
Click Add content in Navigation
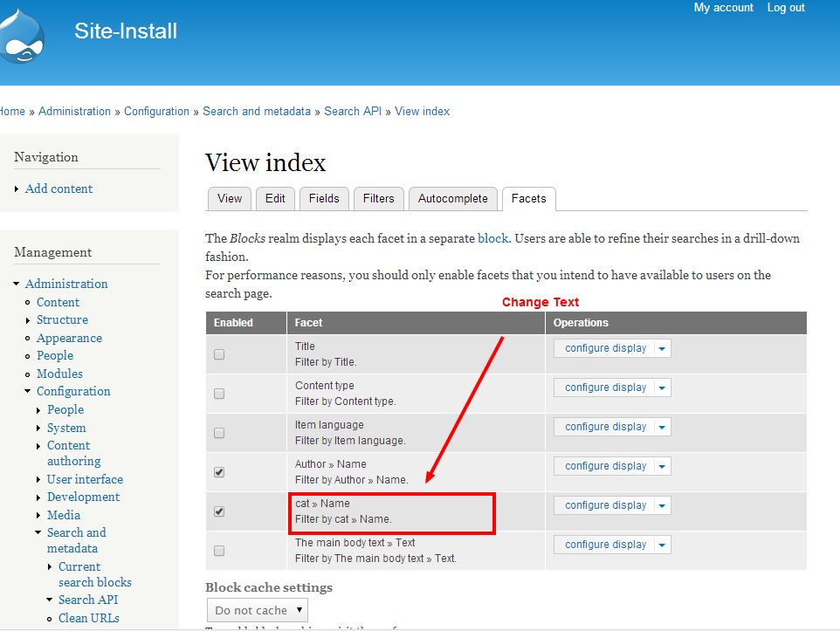click(x=59, y=189)
